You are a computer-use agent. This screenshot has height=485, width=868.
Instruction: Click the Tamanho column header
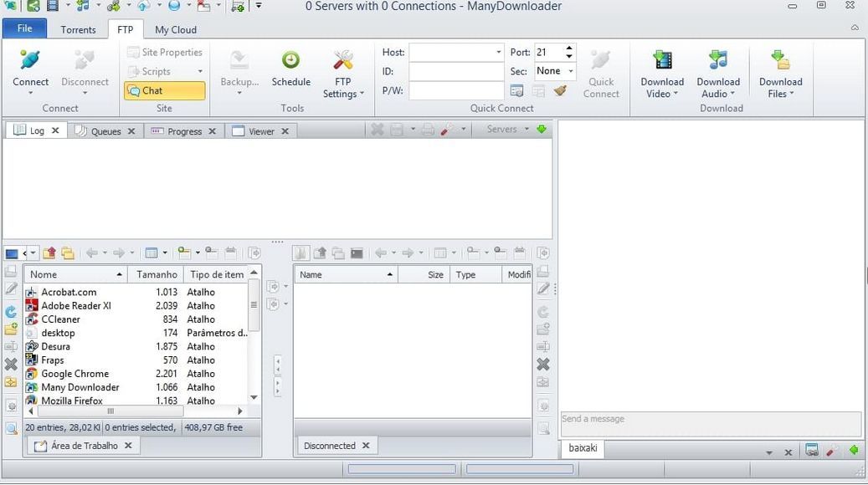(155, 274)
